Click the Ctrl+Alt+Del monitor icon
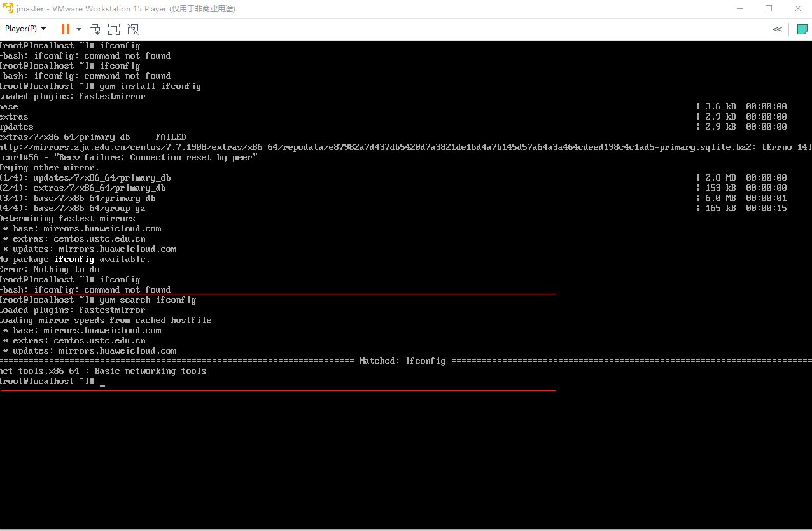This screenshot has height=531, width=812. coord(94,29)
